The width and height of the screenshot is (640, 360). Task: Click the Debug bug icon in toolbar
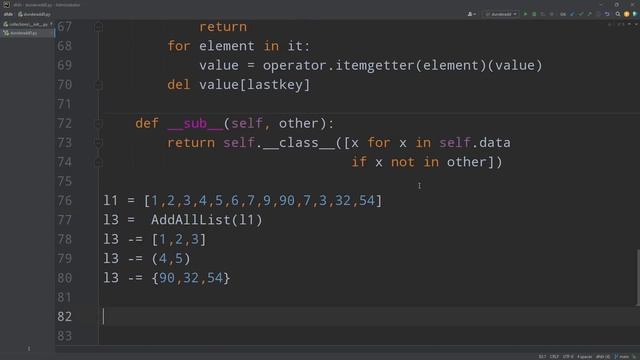point(534,14)
